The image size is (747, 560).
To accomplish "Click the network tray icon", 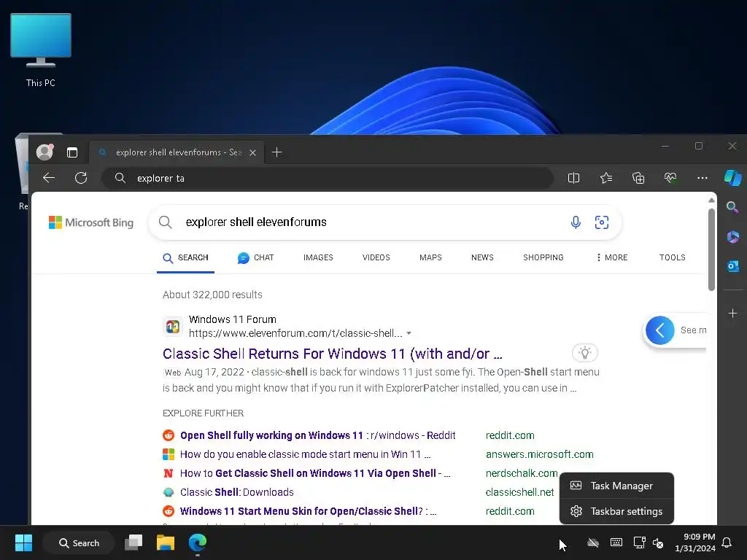I will click(x=639, y=542).
